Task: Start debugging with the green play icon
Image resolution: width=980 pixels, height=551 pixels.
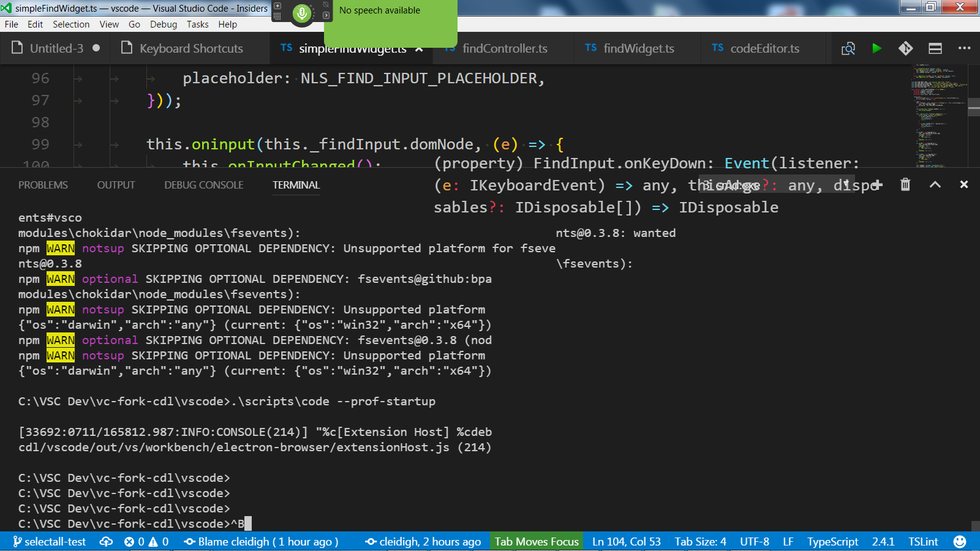Action: tap(877, 48)
